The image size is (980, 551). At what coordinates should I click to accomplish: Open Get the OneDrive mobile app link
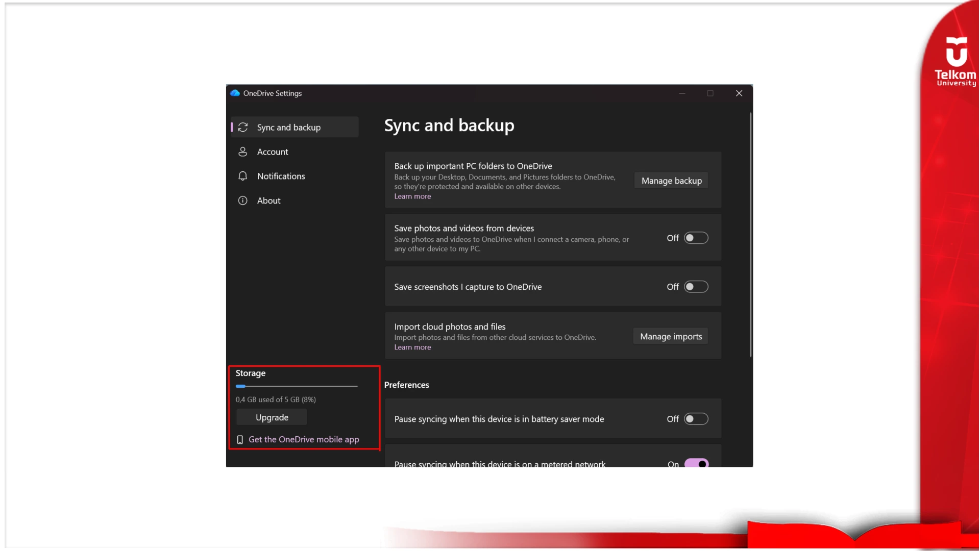pos(304,439)
